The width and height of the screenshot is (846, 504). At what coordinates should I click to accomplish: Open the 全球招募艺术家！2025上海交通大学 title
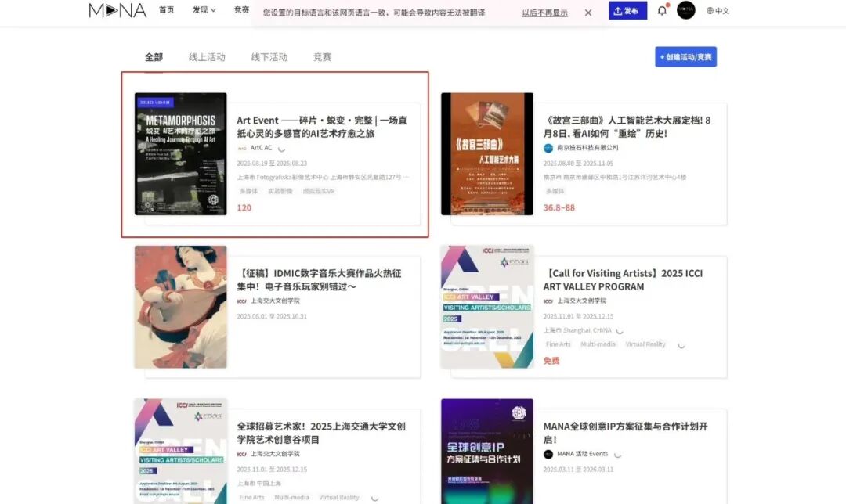[x=321, y=433]
